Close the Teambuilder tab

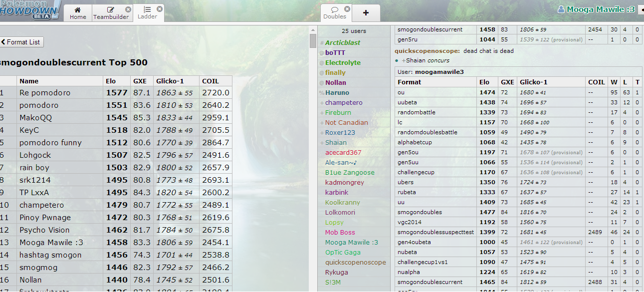tap(128, 9)
